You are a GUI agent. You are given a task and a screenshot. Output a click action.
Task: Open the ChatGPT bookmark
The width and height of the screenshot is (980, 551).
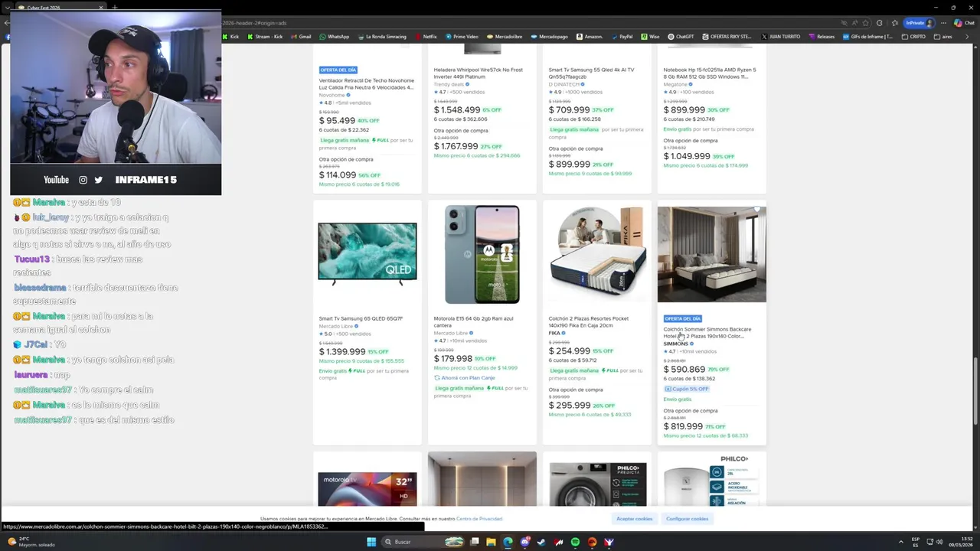(x=681, y=37)
